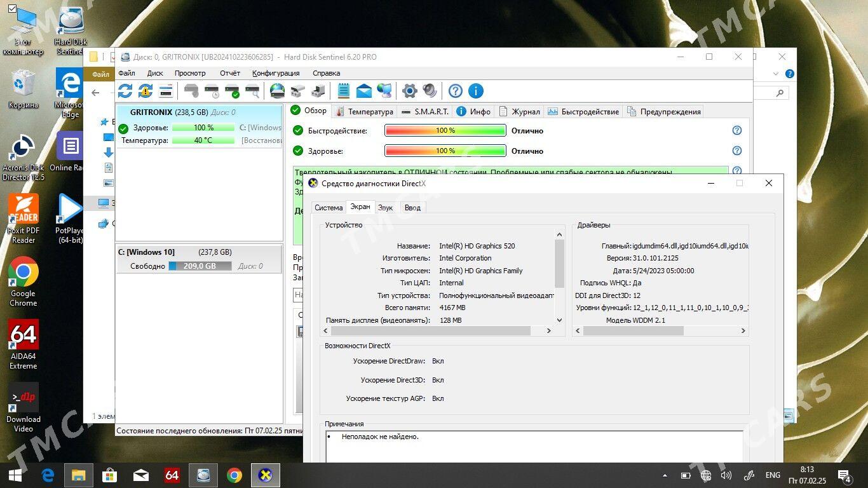Click Здоровье 100% bar in overview
Viewport: 868px width, 488px height.
tap(445, 151)
